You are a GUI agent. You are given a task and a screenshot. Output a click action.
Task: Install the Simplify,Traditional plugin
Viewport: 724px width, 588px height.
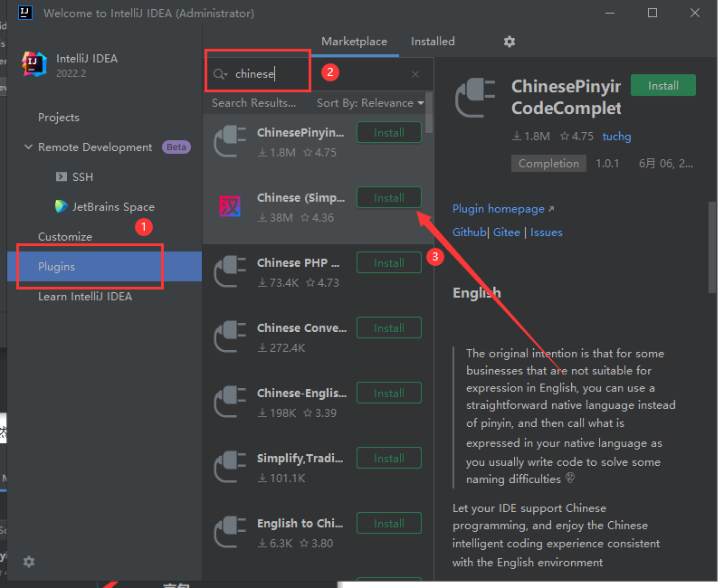pos(389,459)
